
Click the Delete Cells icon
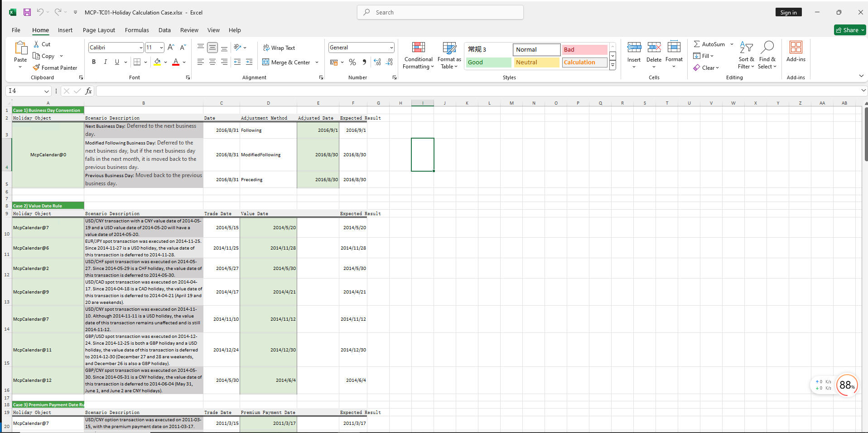pos(654,47)
